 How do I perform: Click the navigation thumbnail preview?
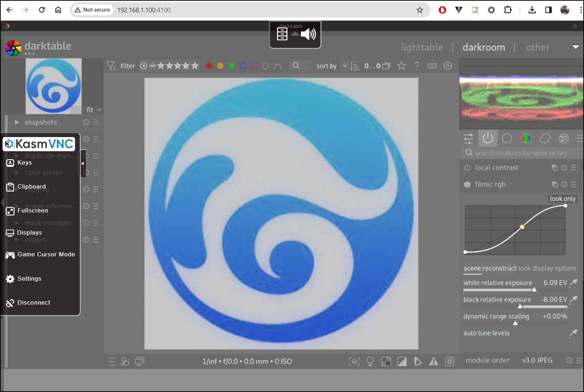(54, 86)
